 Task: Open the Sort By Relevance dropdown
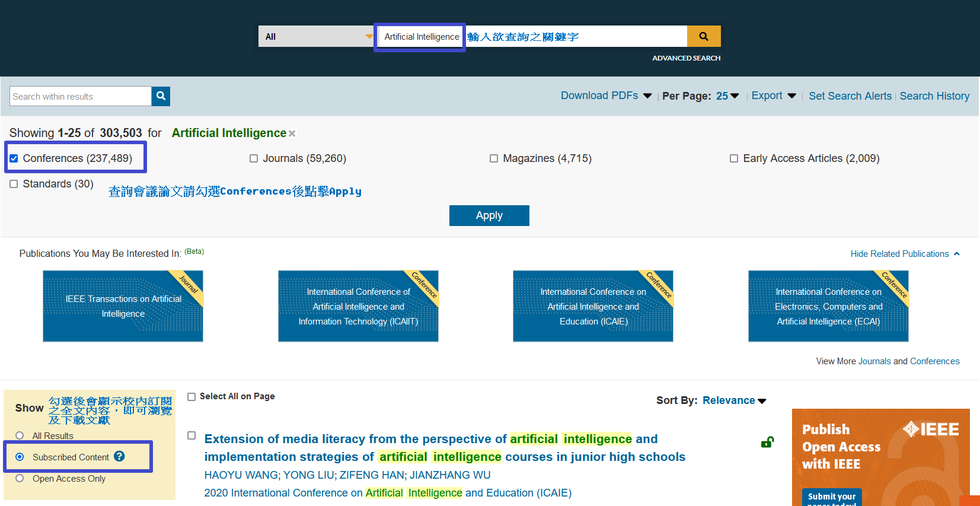[734, 400]
